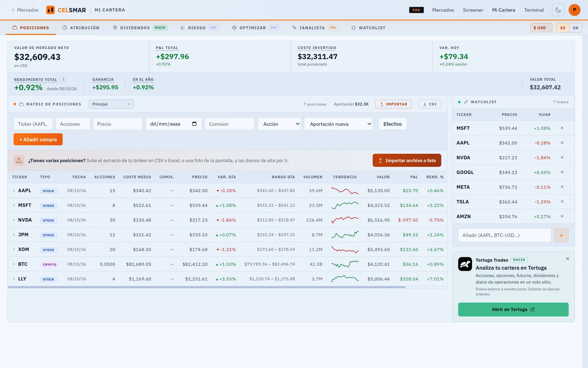
Task: Click the info icon beside Rendimiento Total
Action: (63, 79)
